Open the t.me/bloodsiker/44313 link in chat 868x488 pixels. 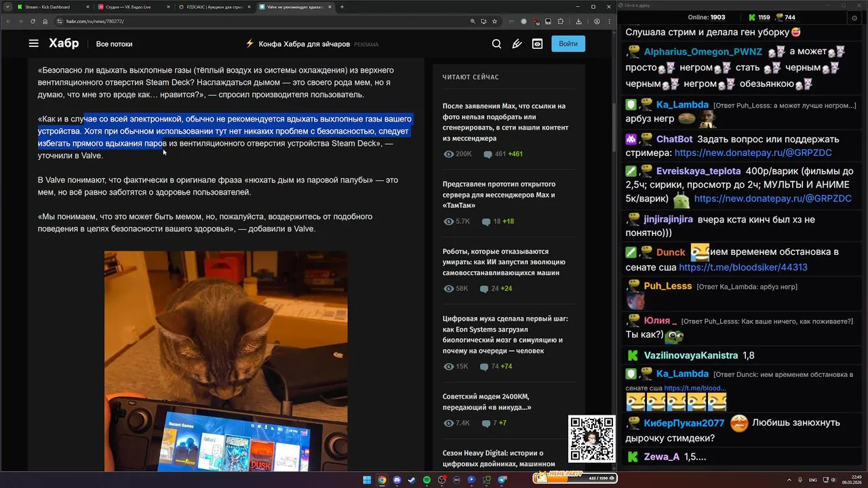tap(743, 267)
